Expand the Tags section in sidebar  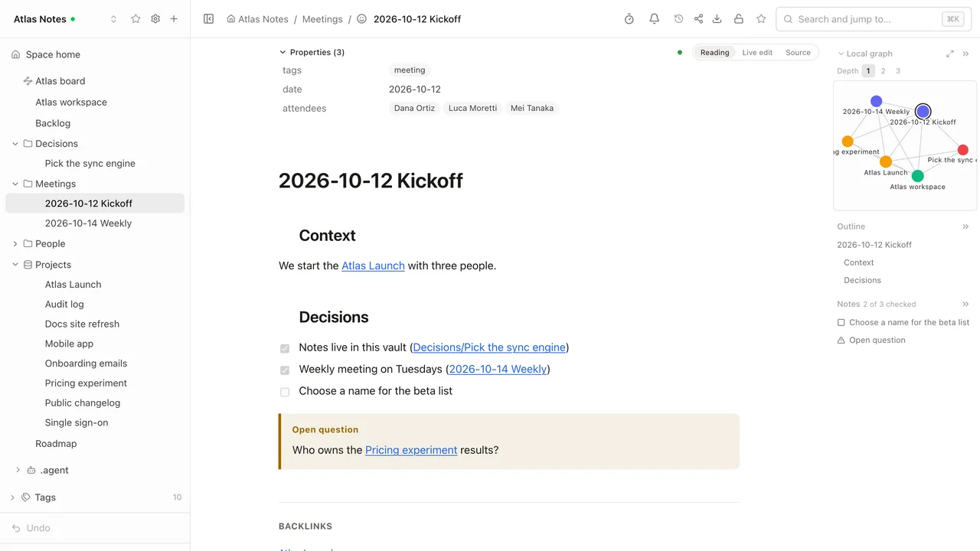[x=12, y=497]
